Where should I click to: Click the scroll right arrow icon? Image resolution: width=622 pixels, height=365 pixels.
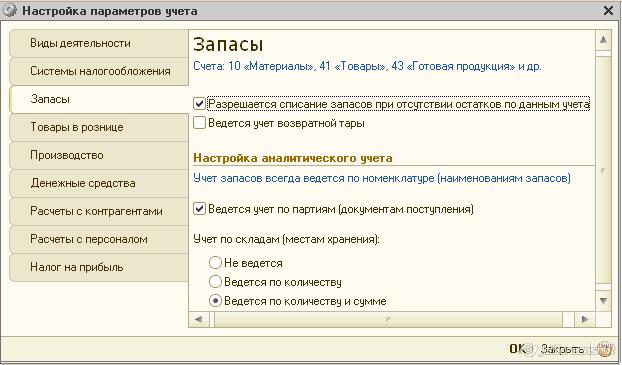pos(585,319)
